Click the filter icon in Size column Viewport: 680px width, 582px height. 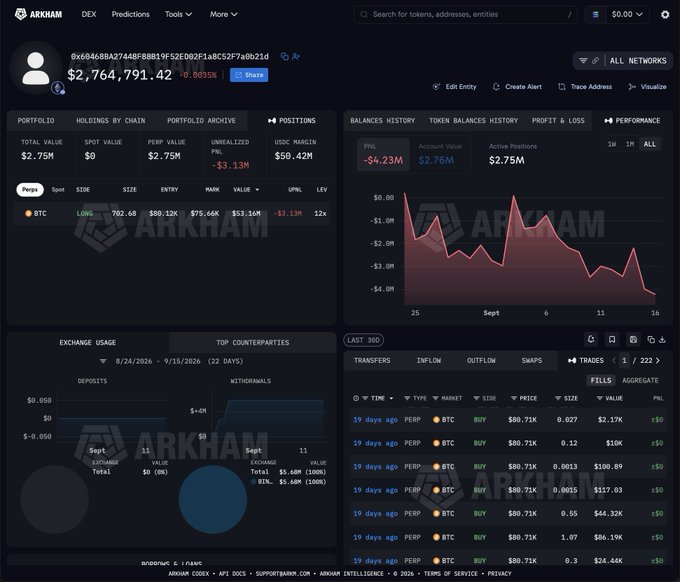coord(558,398)
